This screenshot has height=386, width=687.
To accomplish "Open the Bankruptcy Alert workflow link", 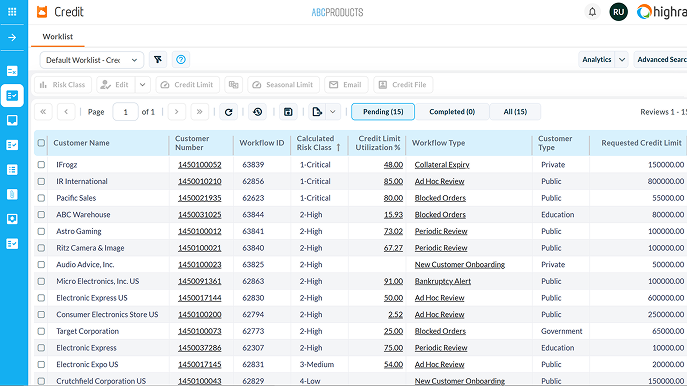I will [443, 281].
